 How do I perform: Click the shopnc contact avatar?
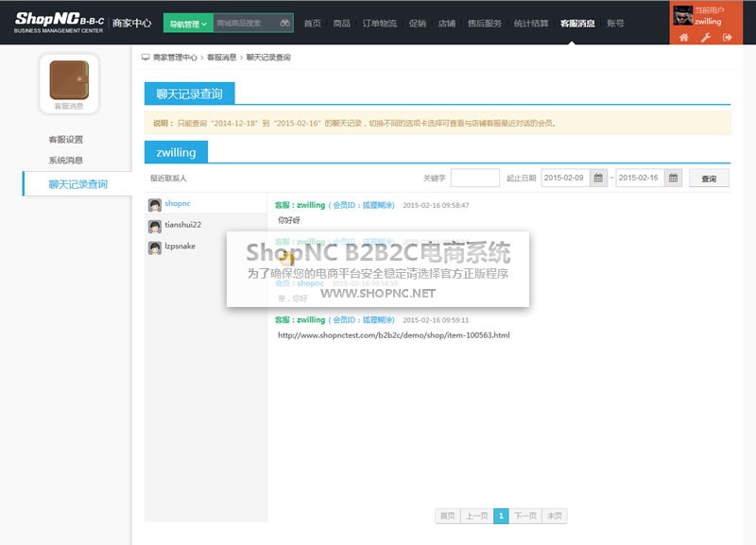pyautogui.click(x=155, y=205)
